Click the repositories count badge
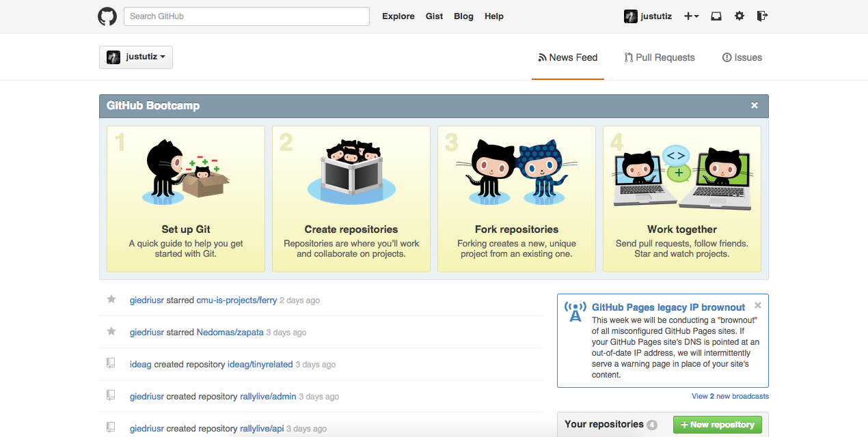 [652, 425]
